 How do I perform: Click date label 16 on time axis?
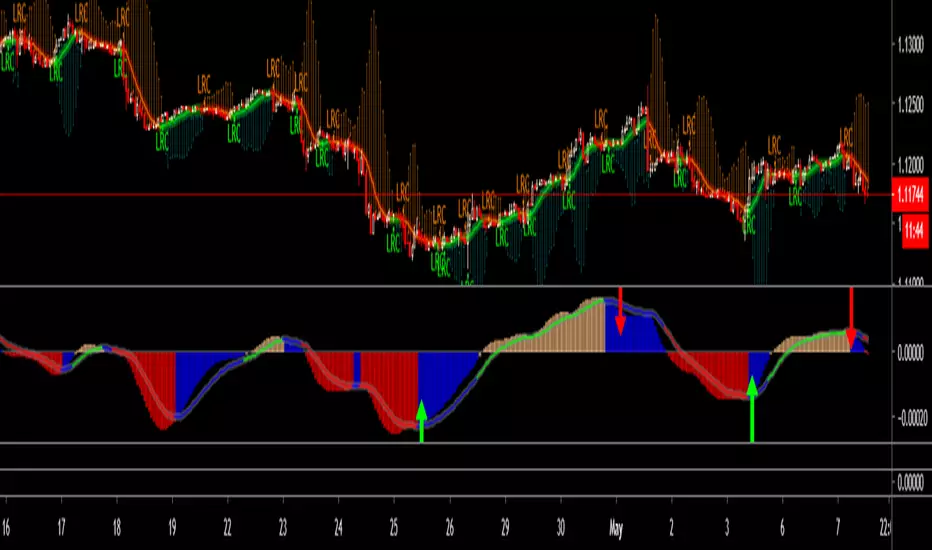point(5,527)
